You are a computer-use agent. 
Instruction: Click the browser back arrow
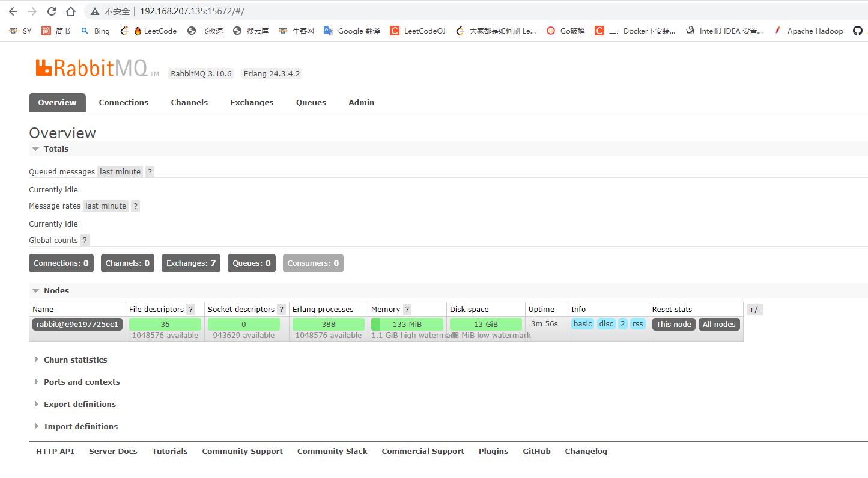(13, 11)
